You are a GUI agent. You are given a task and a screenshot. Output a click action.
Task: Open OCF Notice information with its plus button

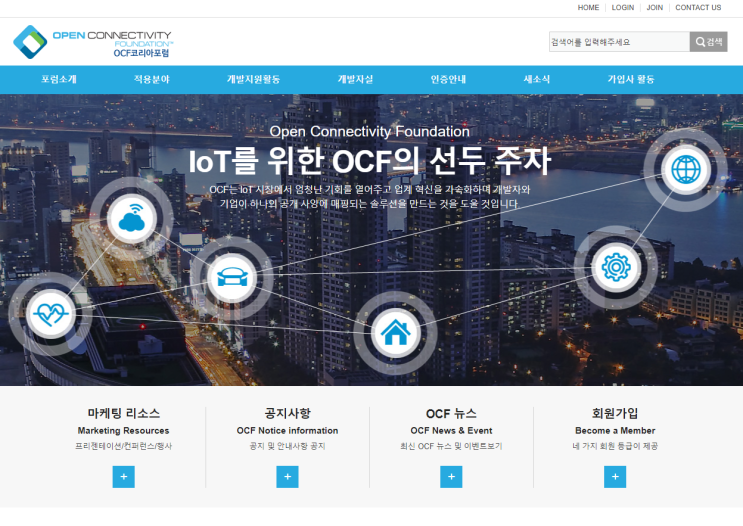click(x=288, y=477)
